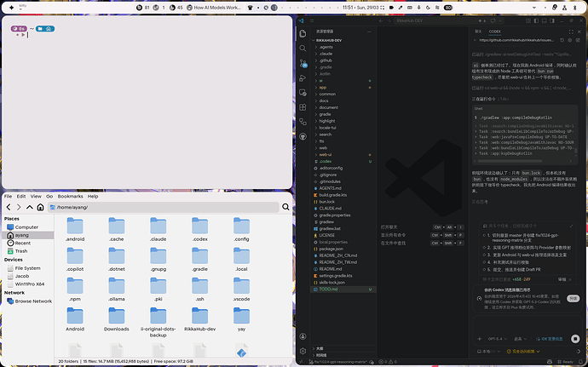Screen dimensions: 588x367
Task: Open the Search view in VS Code activity bar
Action: click(x=303, y=49)
